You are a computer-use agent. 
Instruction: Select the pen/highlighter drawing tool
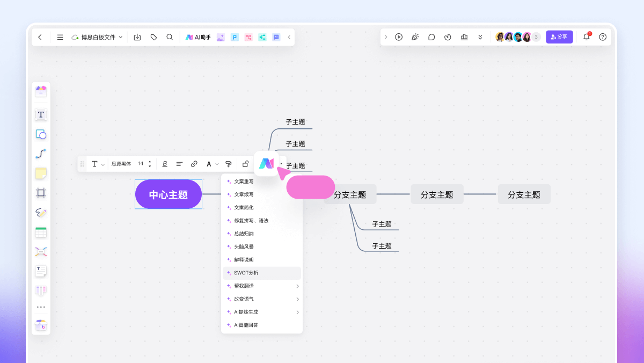[41, 213]
